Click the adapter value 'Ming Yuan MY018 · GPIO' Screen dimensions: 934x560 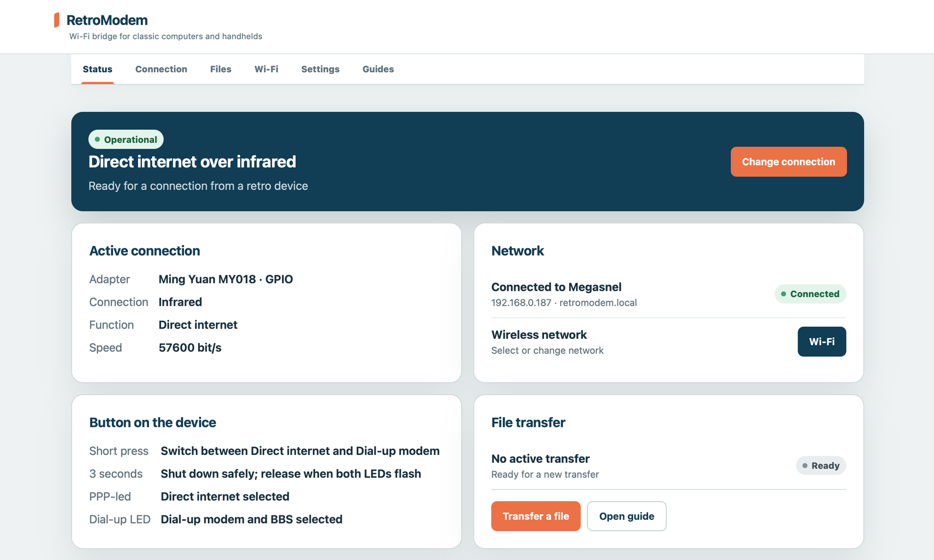pyautogui.click(x=226, y=279)
